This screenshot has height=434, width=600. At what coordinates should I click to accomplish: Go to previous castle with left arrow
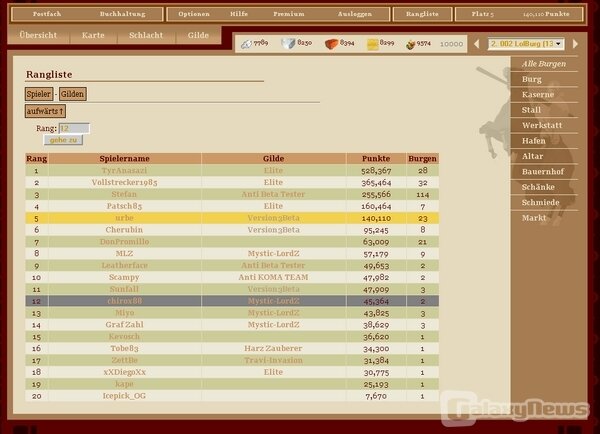476,44
